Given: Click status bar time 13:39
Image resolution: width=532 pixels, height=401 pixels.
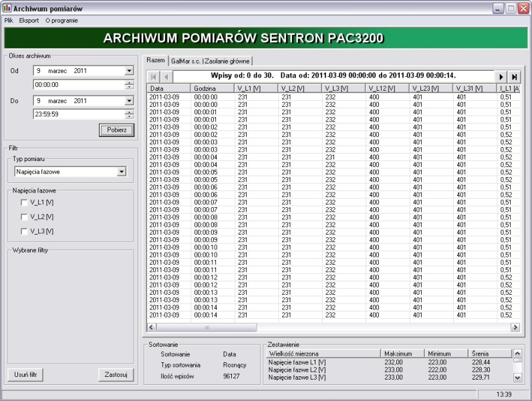Looking at the screenshot, I should tap(503, 394).
